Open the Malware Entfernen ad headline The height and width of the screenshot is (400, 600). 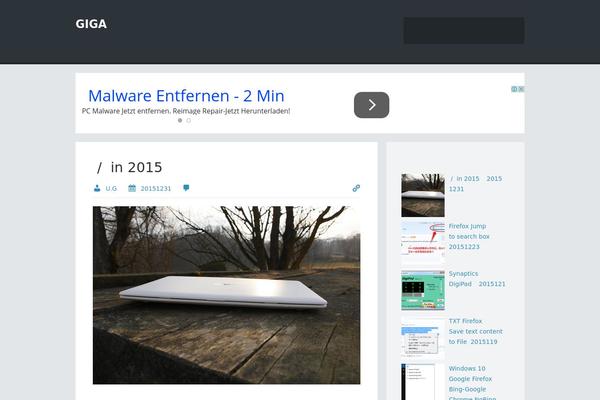tap(186, 96)
